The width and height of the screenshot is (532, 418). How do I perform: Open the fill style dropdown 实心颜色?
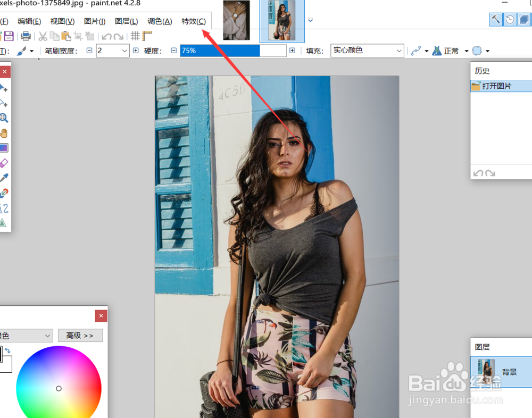click(367, 51)
